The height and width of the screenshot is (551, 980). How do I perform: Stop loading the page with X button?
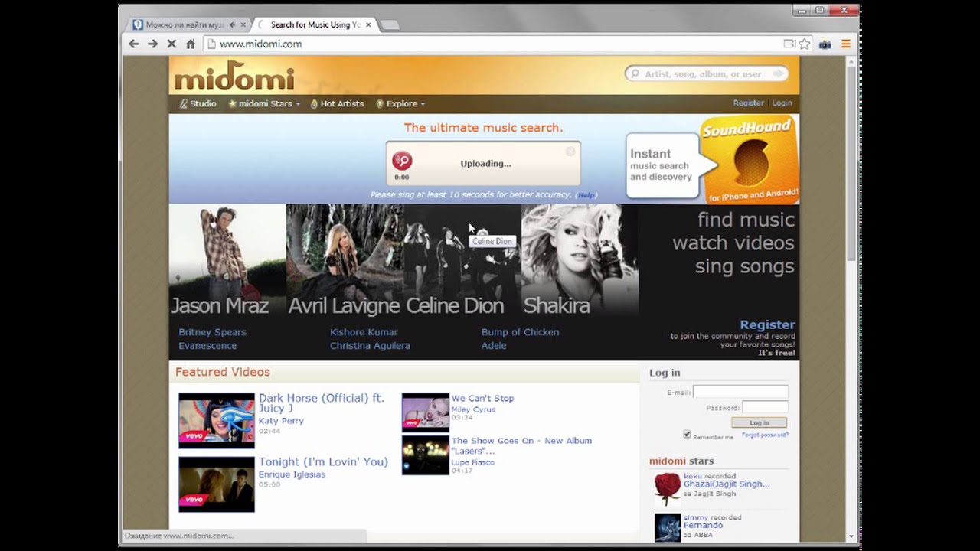point(171,44)
